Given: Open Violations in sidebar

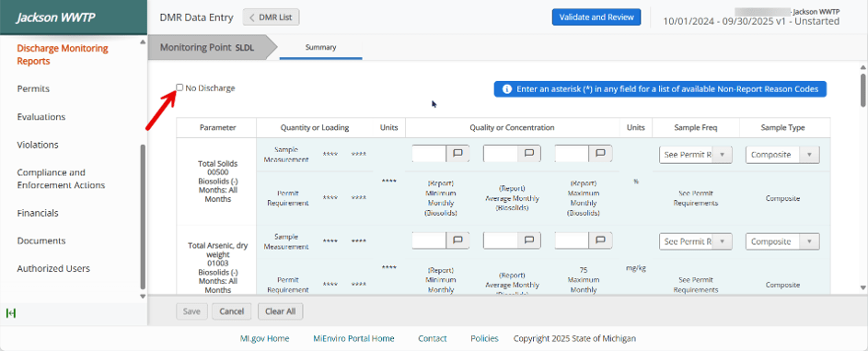Looking at the screenshot, I should coord(38,145).
